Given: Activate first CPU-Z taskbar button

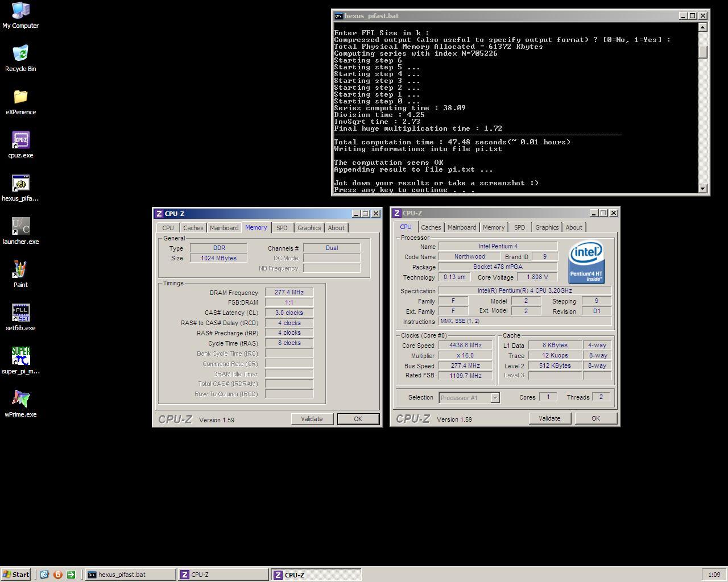Looking at the screenshot, I should point(223,575).
